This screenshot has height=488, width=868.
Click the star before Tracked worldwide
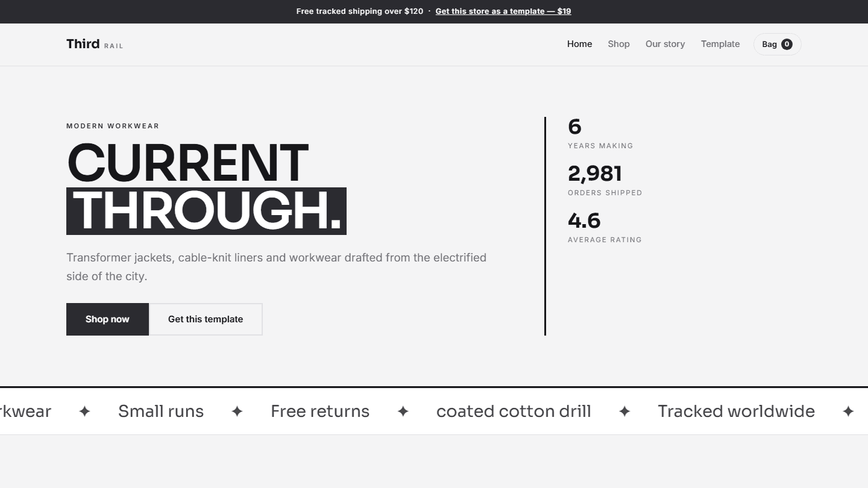click(x=624, y=411)
